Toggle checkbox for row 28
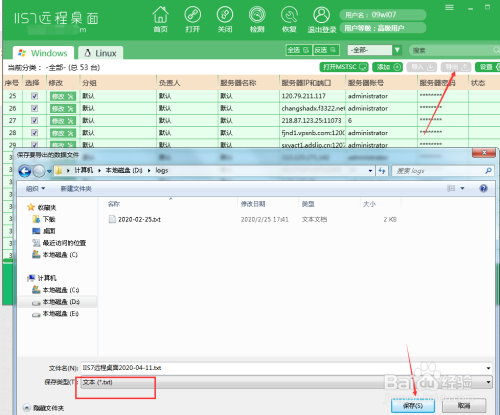 pyautogui.click(x=34, y=133)
